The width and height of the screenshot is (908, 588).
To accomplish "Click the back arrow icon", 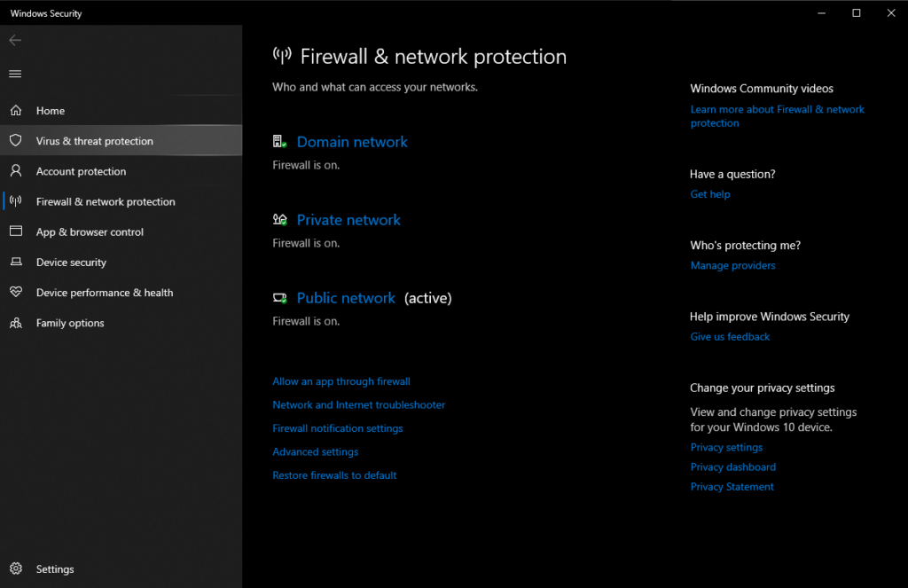I will (x=15, y=40).
